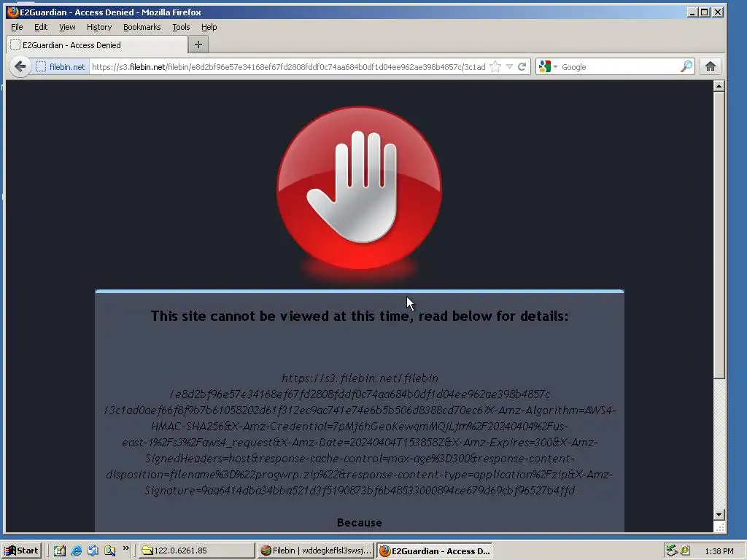Click the network tray icon
Screen dimensions: 747x560
click(672, 551)
